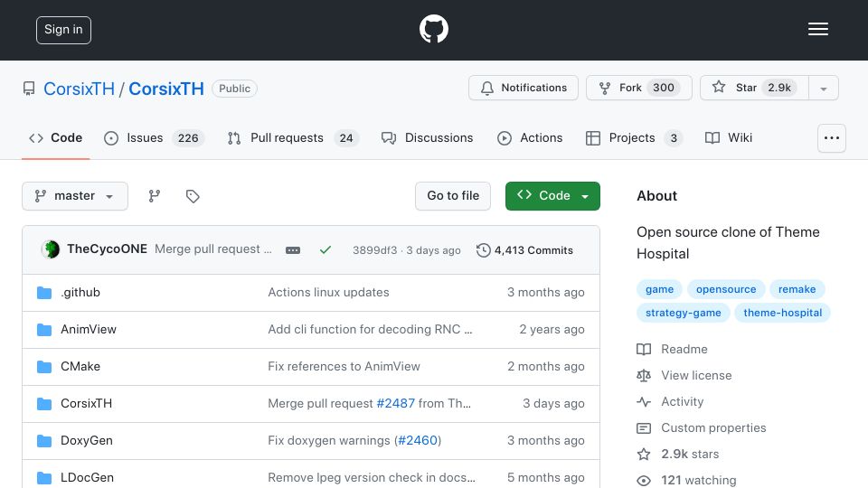Open the Issues tab
Image resolution: width=868 pixels, height=488 pixels.
click(x=154, y=137)
